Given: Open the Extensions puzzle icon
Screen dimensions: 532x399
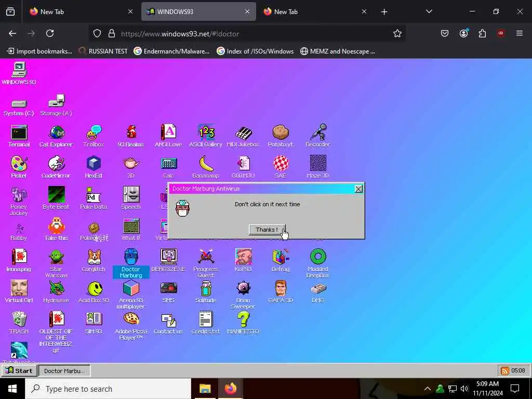Looking at the screenshot, I should pos(482,33).
